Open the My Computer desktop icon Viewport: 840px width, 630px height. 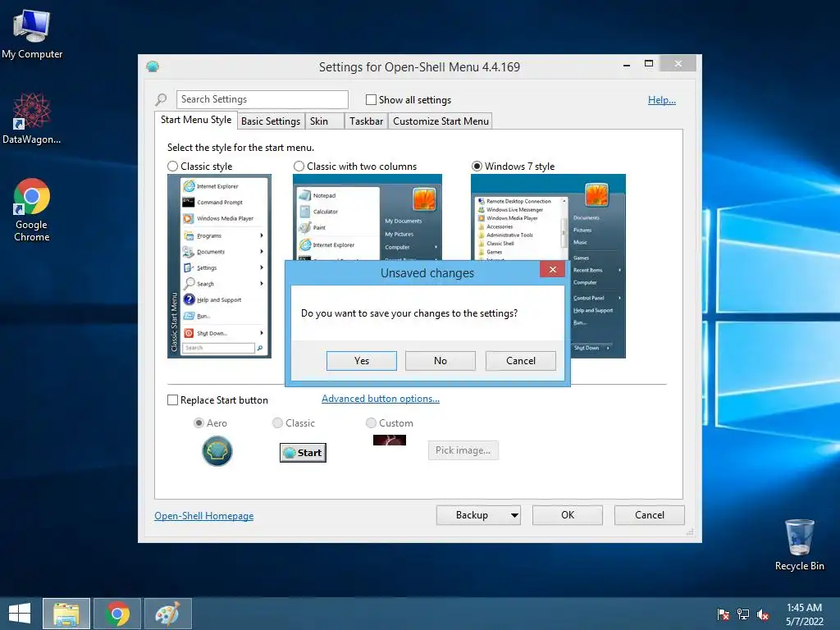[x=32, y=34]
